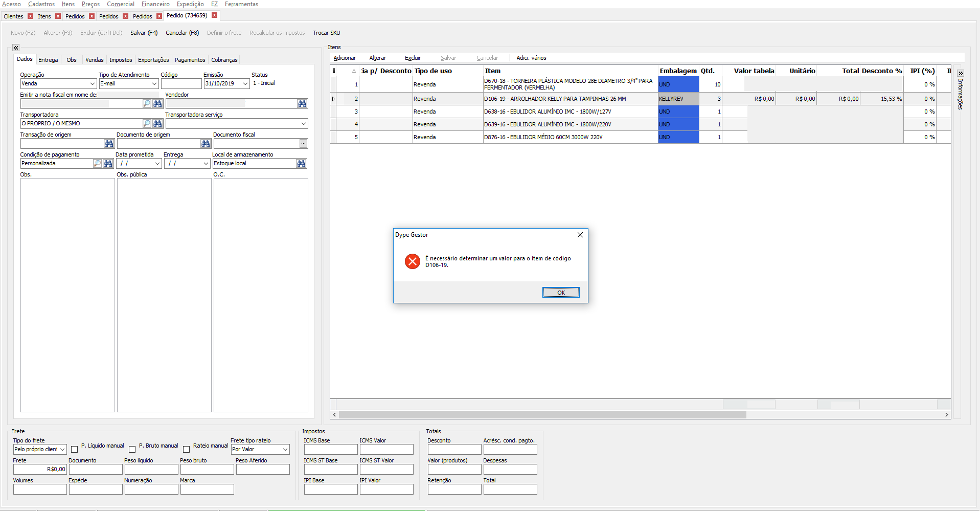Open the Expedição menu

tap(190, 4)
